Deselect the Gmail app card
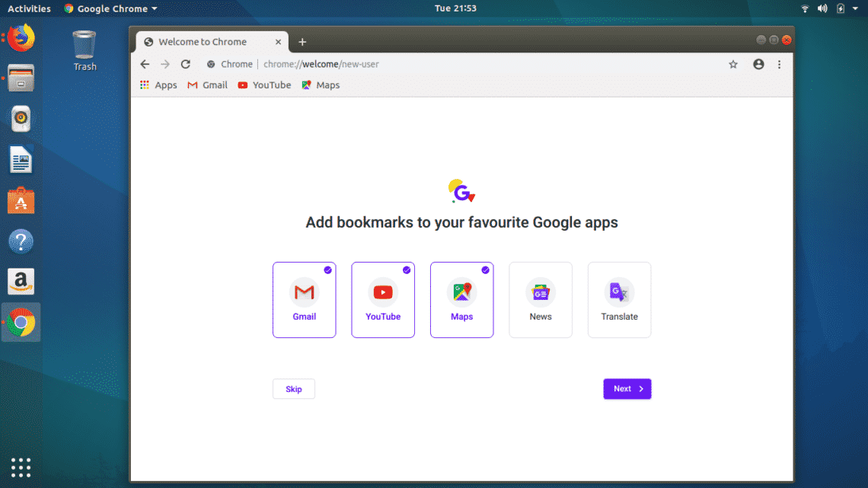 coord(304,300)
